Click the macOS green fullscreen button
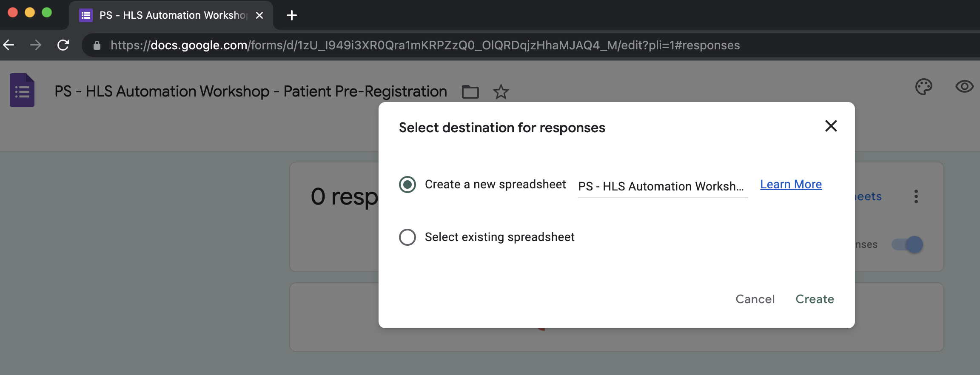The image size is (980, 375). click(x=47, y=13)
